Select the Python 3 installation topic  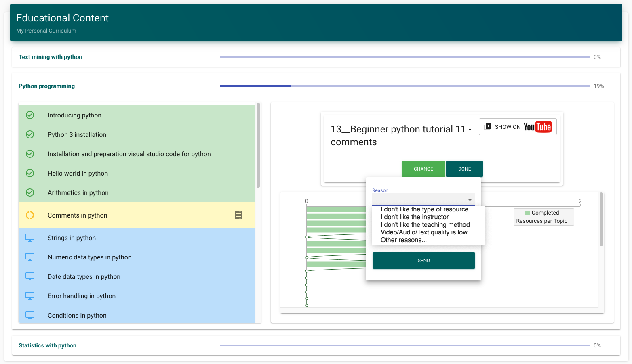[137, 134]
